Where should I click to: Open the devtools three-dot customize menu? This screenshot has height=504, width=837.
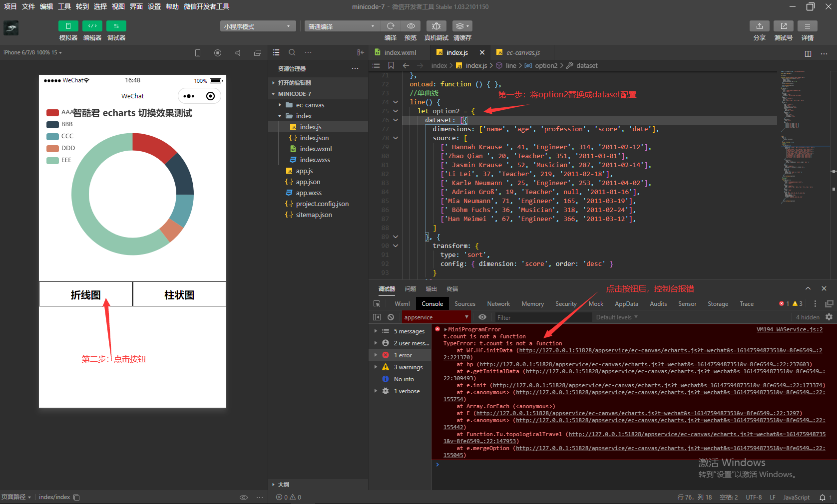[816, 303]
